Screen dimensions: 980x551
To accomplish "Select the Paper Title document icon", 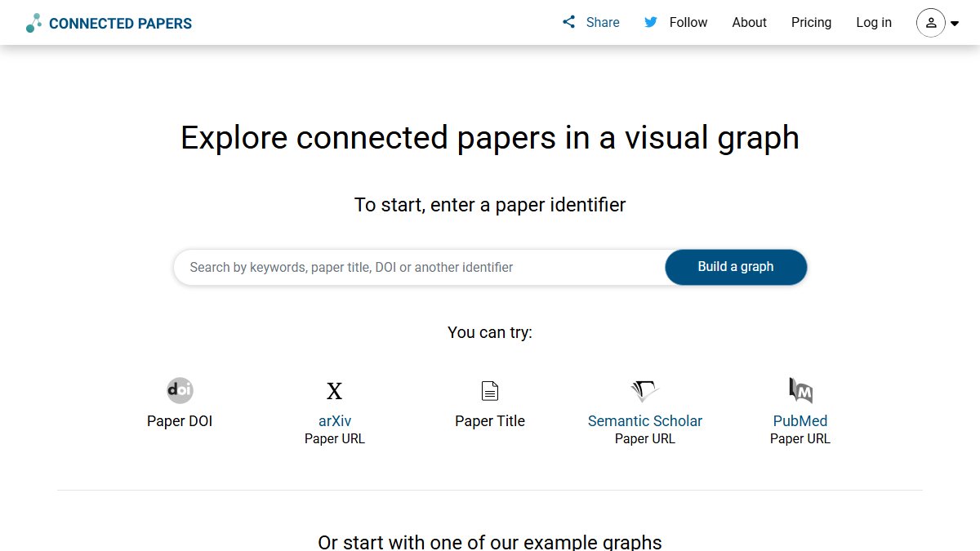I will [490, 391].
